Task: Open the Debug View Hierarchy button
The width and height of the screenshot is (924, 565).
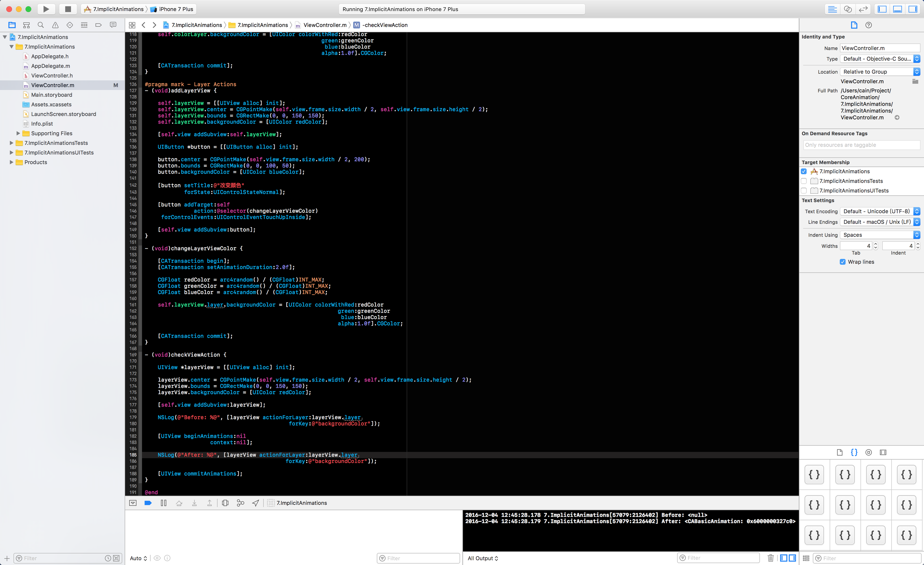Action: pos(225,503)
